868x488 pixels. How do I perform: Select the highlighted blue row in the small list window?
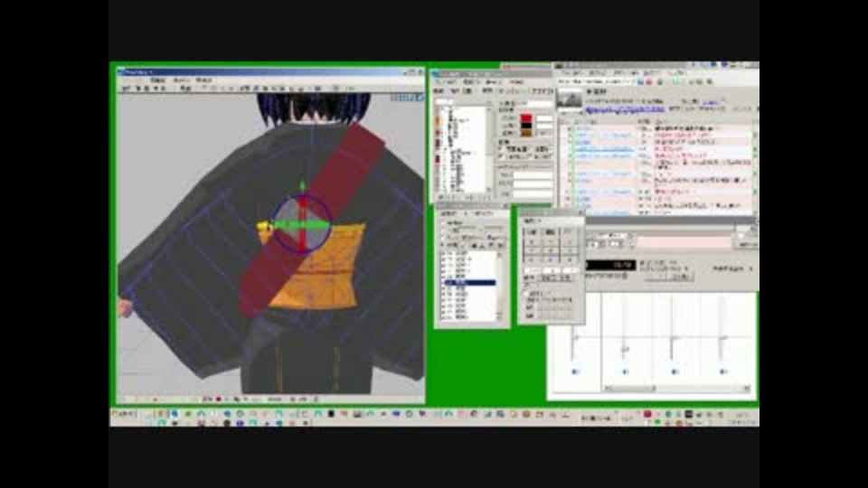[468, 283]
